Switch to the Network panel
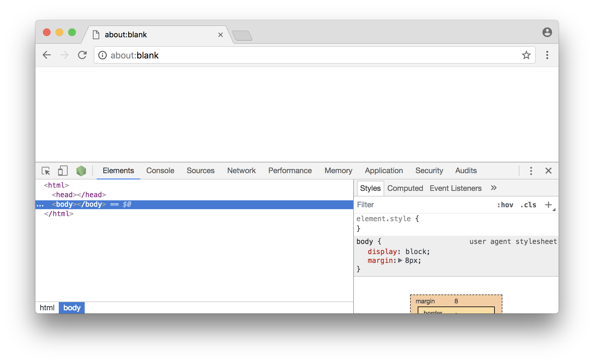Screen dimensions: 594x364 point(241,171)
